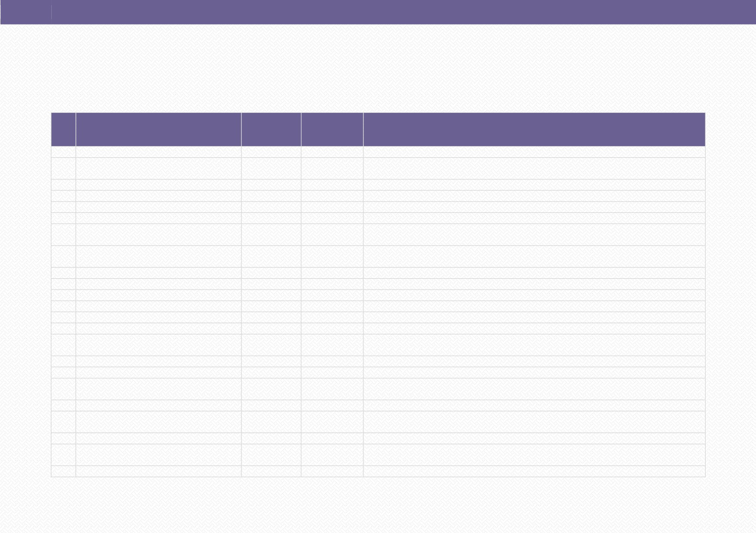Image resolution: width=756 pixels, height=533 pixels.
Task: Click the first body row's narrow first cell
Action: pyautogui.click(x=63, y=152)
